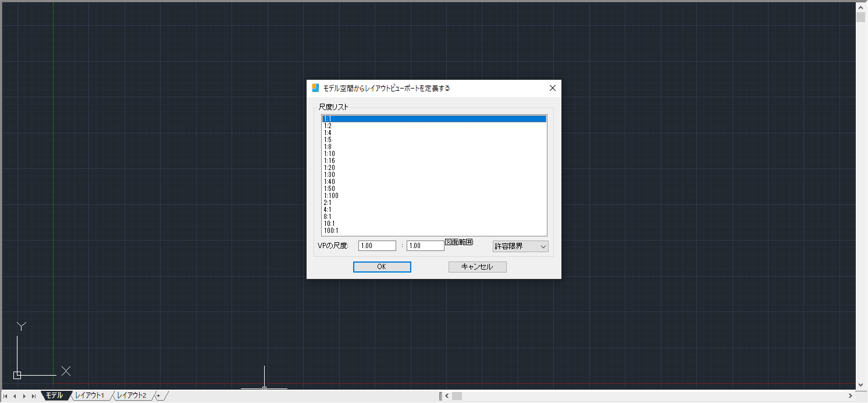Select the 1:2 scale entry
Viewport: 868px width, 403px height.
[434, 126]
